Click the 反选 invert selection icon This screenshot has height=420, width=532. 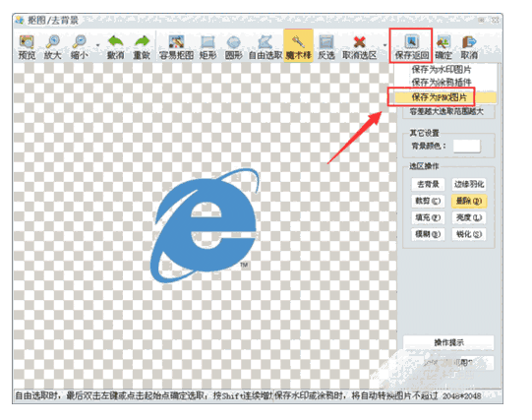pos(326,41)
